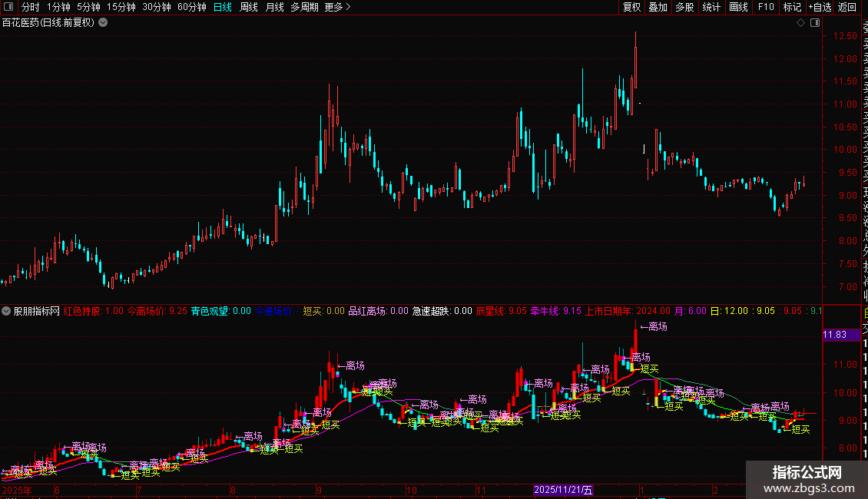Open the 多周期 multi-period view
868x499 pixels.
point(304,7)
